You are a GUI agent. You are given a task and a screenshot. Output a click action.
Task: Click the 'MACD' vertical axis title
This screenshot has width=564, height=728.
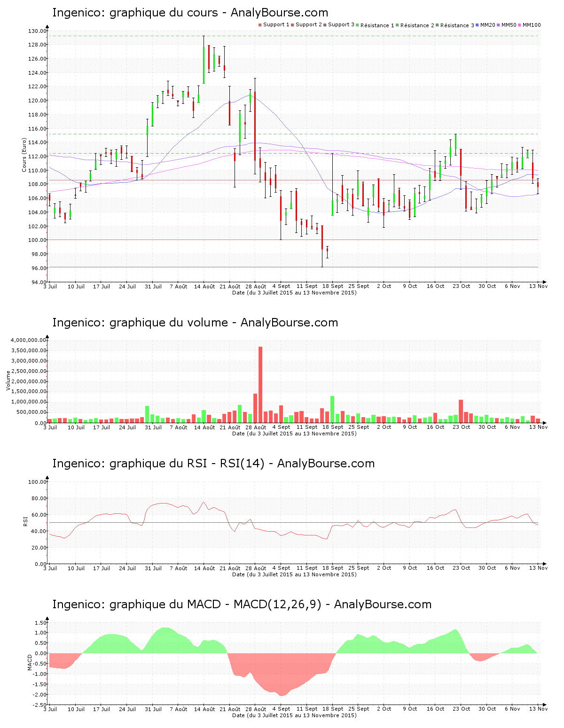pos(30,662)
